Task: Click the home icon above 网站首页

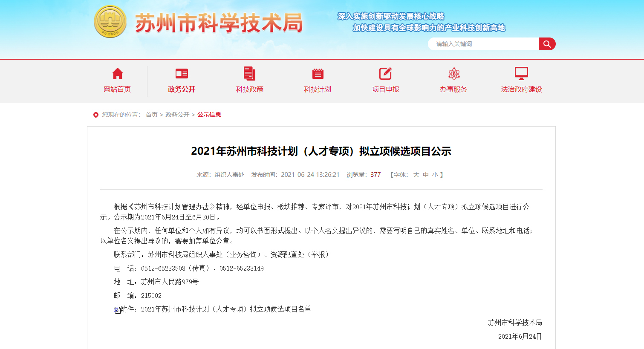Action: [117, 74]
